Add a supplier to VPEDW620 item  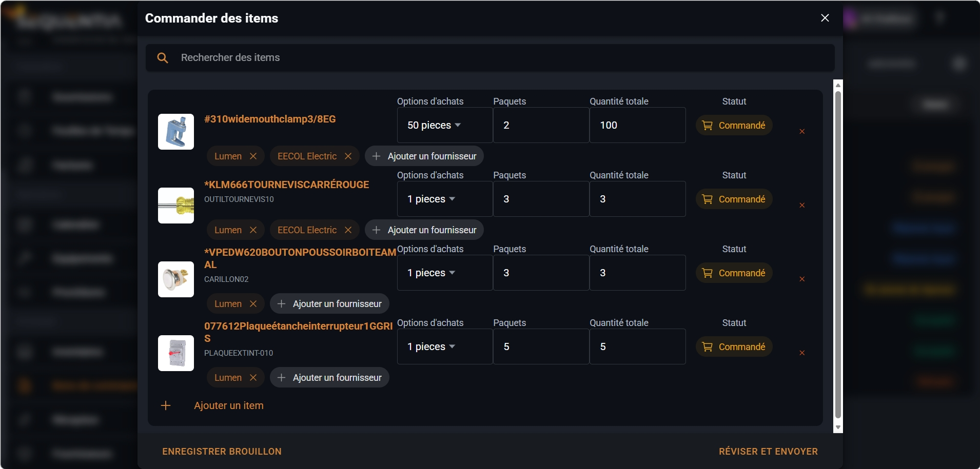tap(329, 304)
